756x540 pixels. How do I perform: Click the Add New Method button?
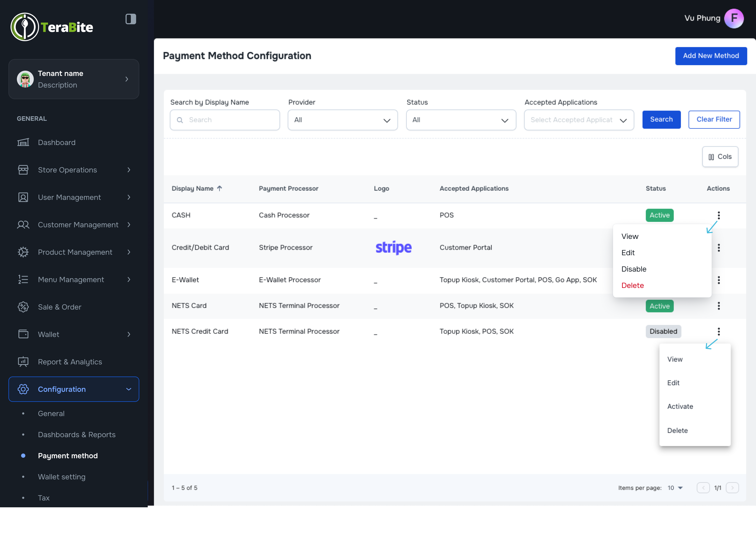tap(711, 56)
